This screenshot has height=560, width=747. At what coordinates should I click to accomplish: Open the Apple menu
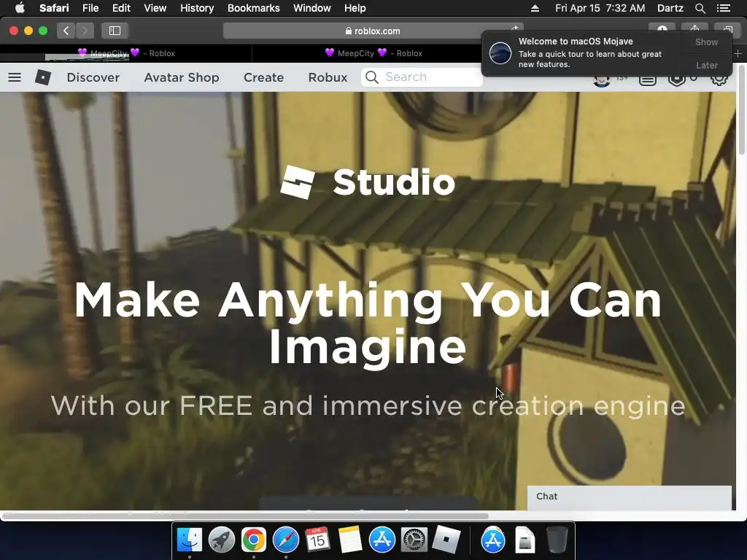pyautogui.click(x=20, y=8)
